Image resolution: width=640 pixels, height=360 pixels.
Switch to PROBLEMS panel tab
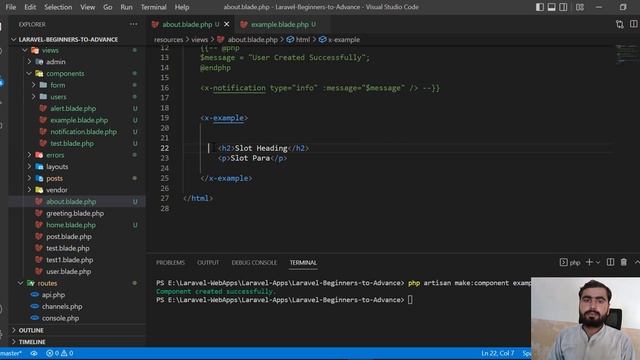170,262
